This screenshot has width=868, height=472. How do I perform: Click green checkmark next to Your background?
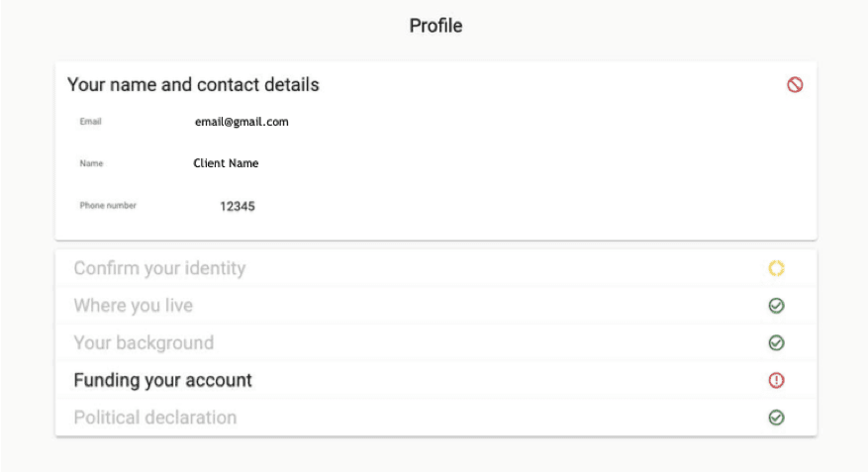(x=776, y=343)
